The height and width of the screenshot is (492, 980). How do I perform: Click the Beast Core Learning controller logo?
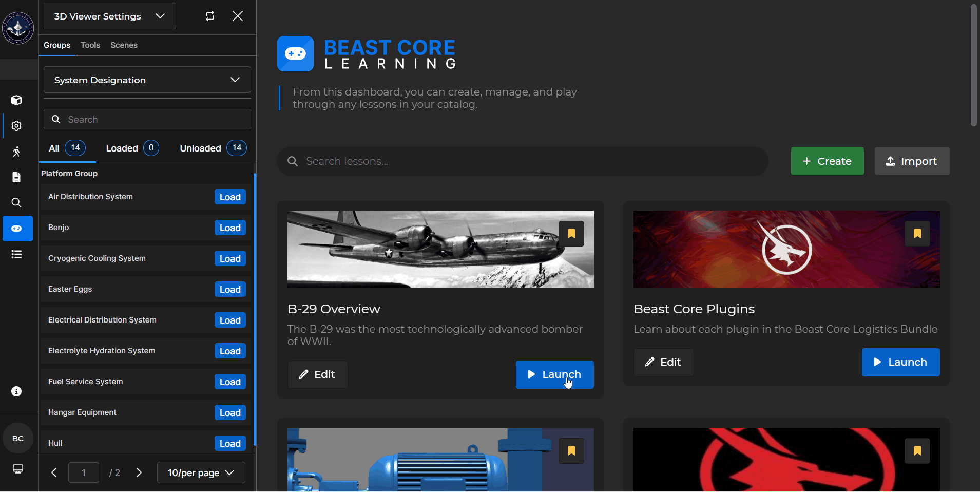(295, 53)
